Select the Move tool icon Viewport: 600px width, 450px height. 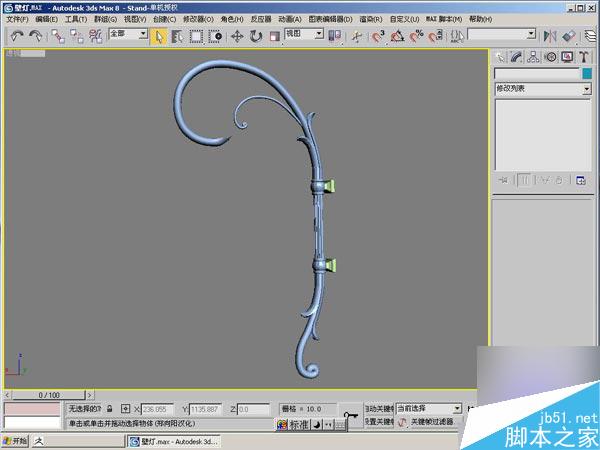click(x=237, y=36)
